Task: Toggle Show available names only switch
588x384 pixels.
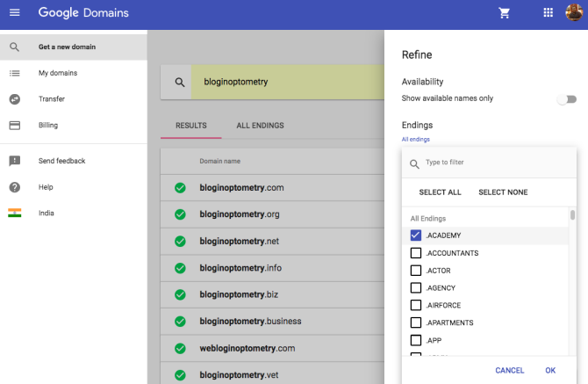Action: click(567, 99)
